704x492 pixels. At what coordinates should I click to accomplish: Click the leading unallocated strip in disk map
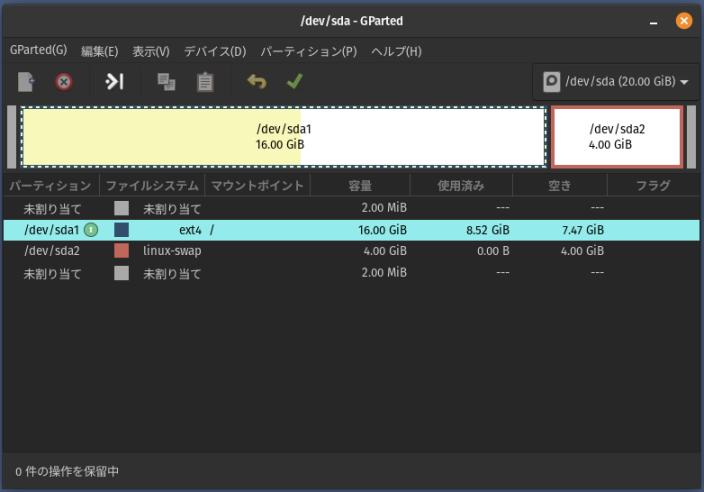tap(12, 137)
